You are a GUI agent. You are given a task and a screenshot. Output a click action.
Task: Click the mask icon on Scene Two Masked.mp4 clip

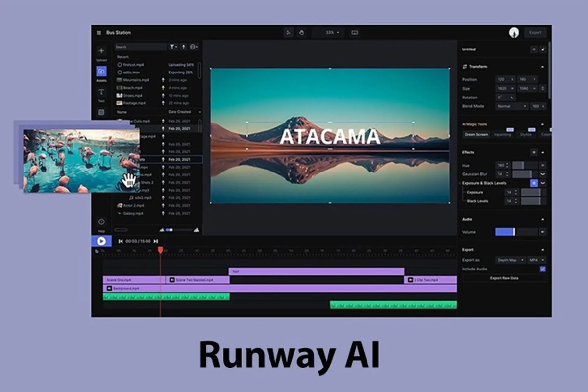171,280
